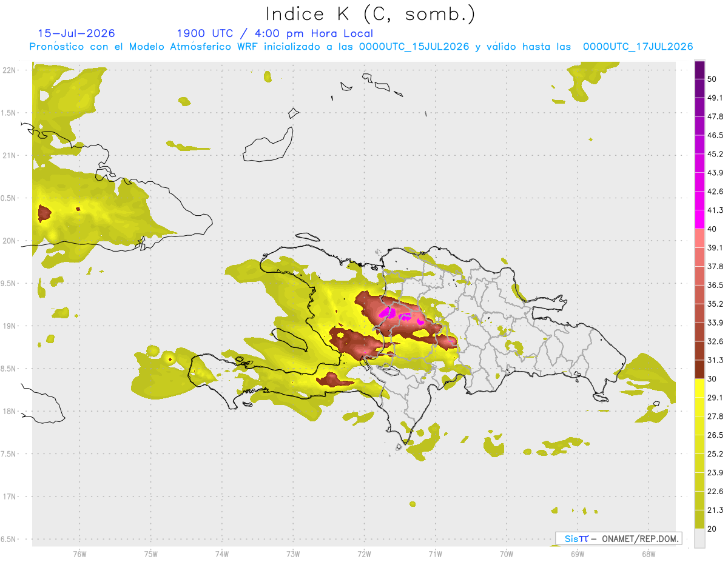Image resolution: width=728 pixels, height=562 pixels.
Task: Click the "21.3" value on the color scale
Action: point(715,510)
